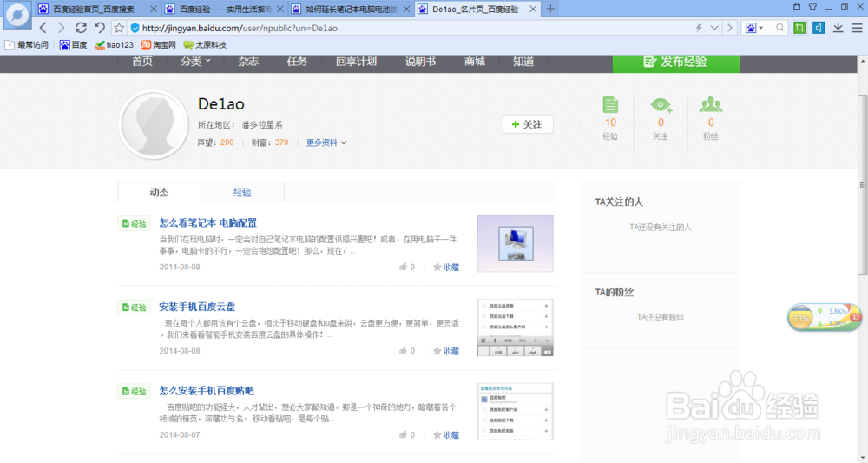This screenshot has height=463, width=868.
Task: Bookmark page with the star icon
Action: (119, 28)
